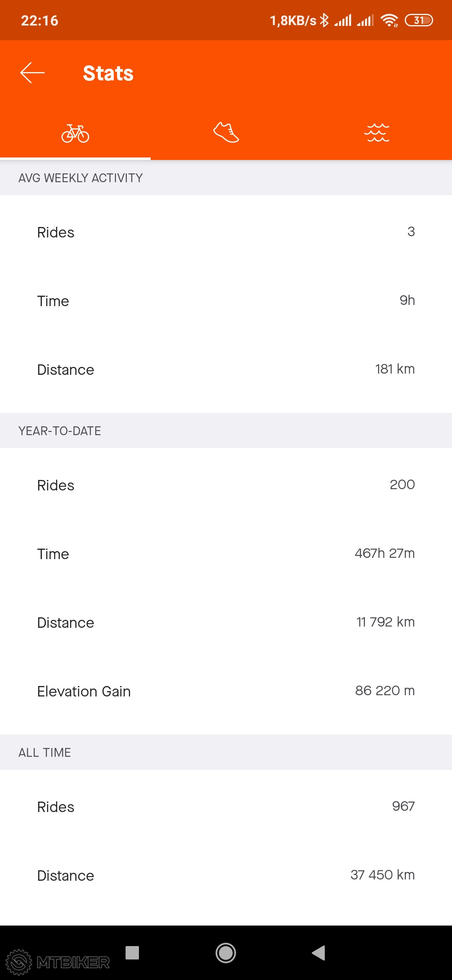
Task: Select all-time Distance 37 450 km
Action: point(226,875)
